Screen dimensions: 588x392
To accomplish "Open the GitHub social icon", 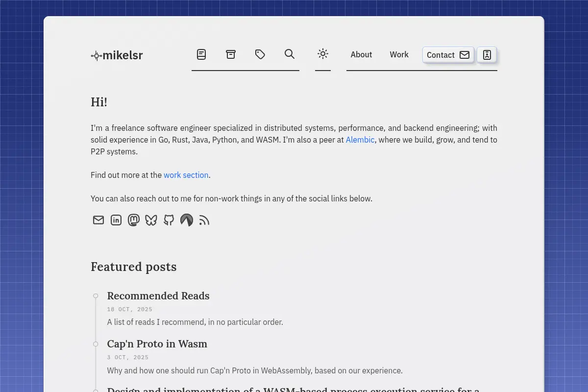I will coord(169,220).
